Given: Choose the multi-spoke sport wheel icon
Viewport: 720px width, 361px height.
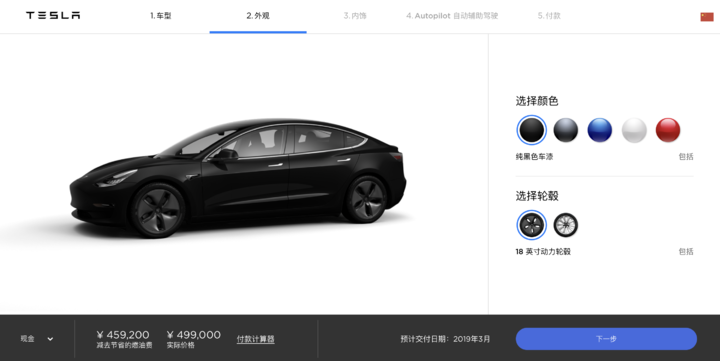Looking at the screenshot, I should click(x=565, y=225).
